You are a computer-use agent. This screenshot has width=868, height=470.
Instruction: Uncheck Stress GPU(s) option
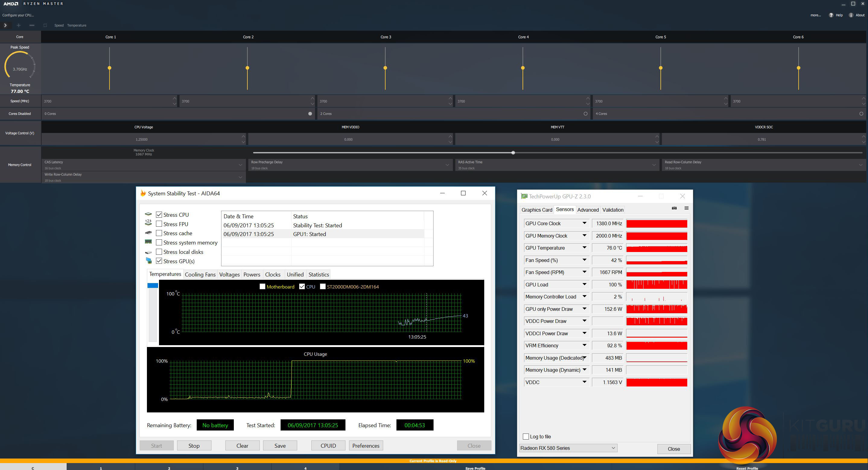(159, 261)
